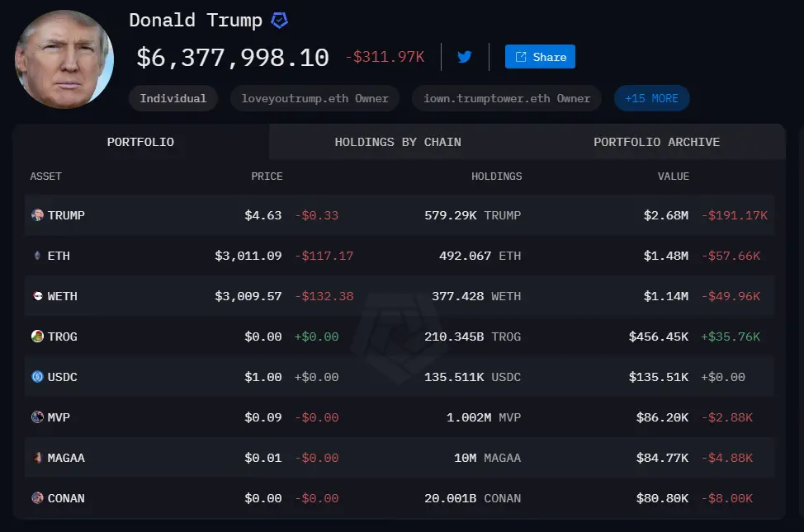Select the WETH token icon
The height and width of the screenshot is (532, 804).
37,296
